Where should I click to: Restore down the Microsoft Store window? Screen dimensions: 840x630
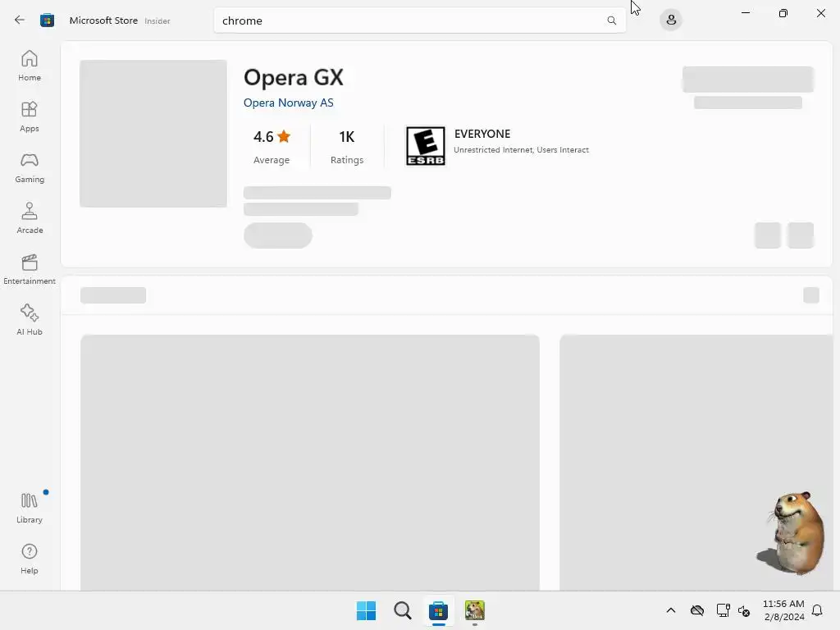pos(783,13)
